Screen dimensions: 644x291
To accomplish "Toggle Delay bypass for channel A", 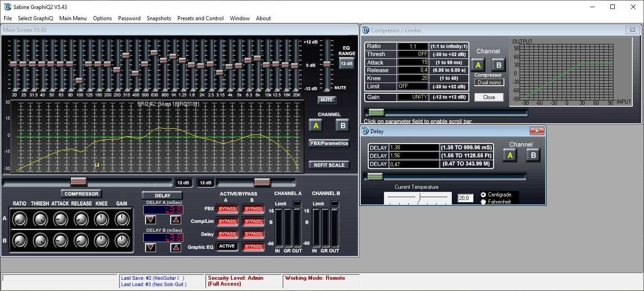I will (x=227, y=234).
